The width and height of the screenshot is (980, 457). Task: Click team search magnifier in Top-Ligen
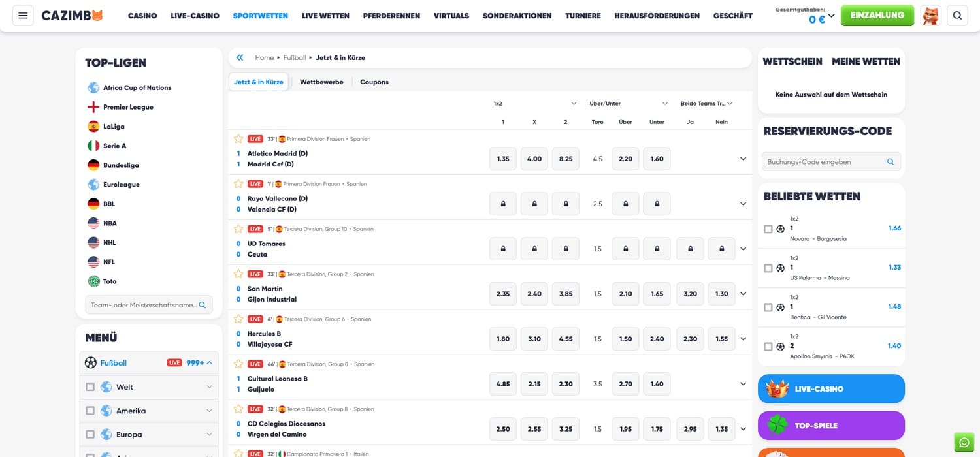203,305
